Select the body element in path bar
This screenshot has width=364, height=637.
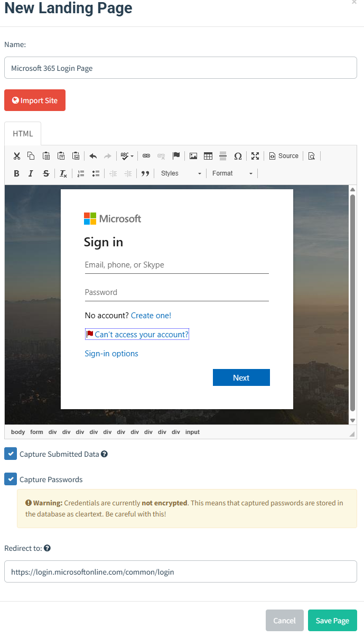(x=18, y=432)
